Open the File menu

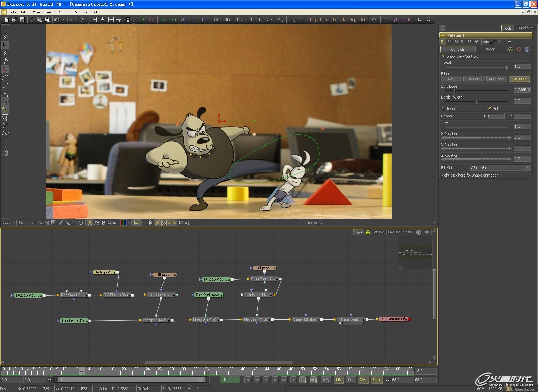(13, 12)
